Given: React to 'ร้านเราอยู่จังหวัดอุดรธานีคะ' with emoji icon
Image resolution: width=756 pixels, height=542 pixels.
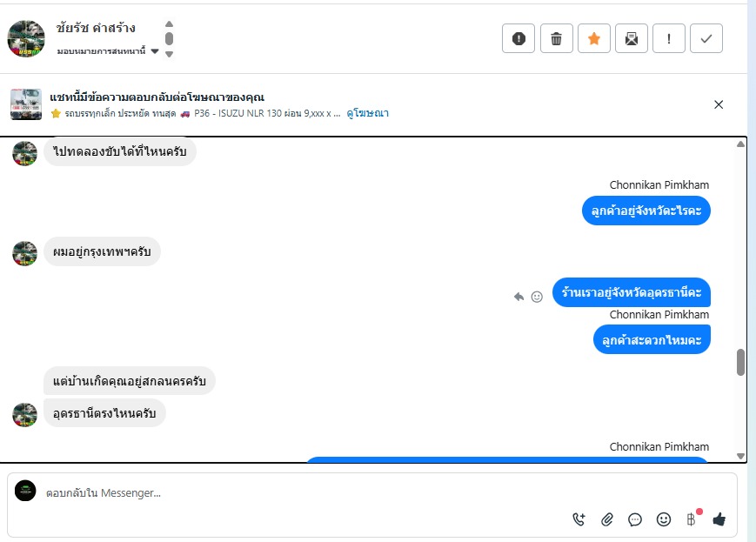Looking at the screenshot, I should pyautogui.click(x=537, y=297).
